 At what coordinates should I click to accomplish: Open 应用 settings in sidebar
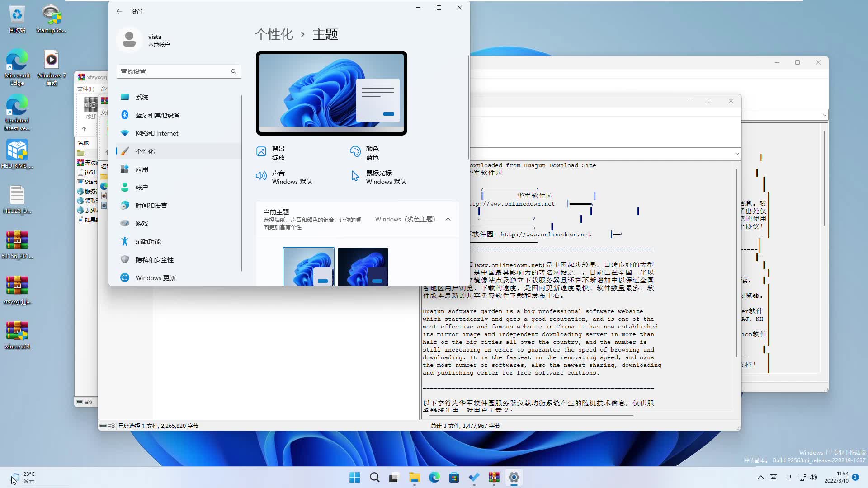[x=142, y=169]
